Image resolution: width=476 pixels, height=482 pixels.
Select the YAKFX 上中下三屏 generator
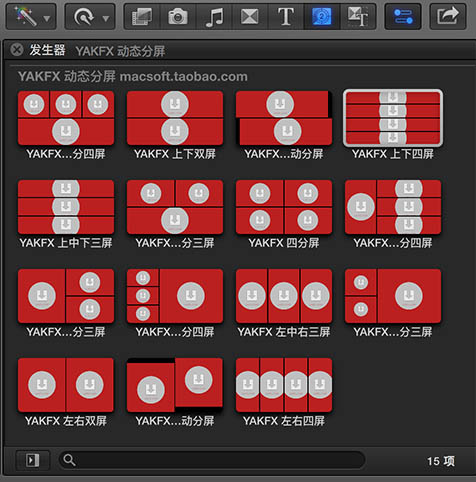click(66, 207)
